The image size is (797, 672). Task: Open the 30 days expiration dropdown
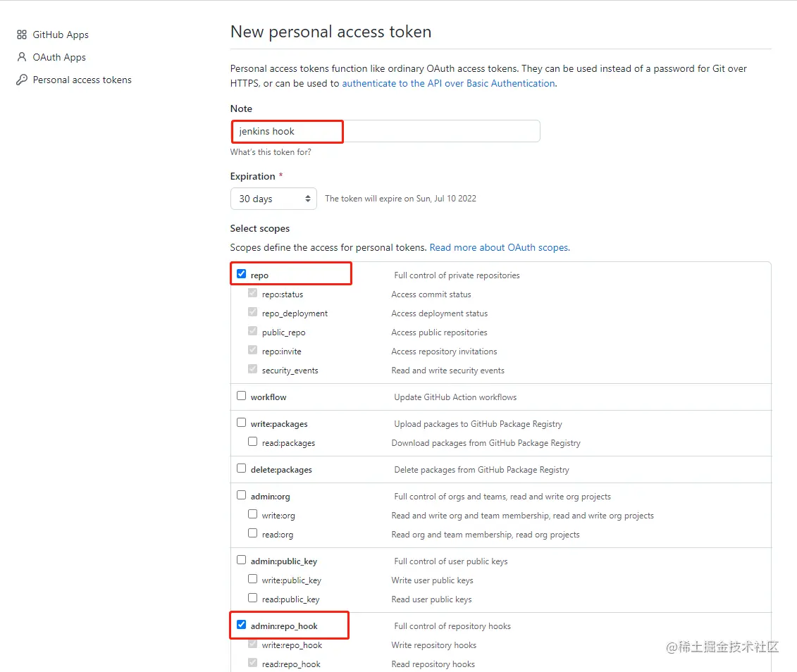pos(273,199)
